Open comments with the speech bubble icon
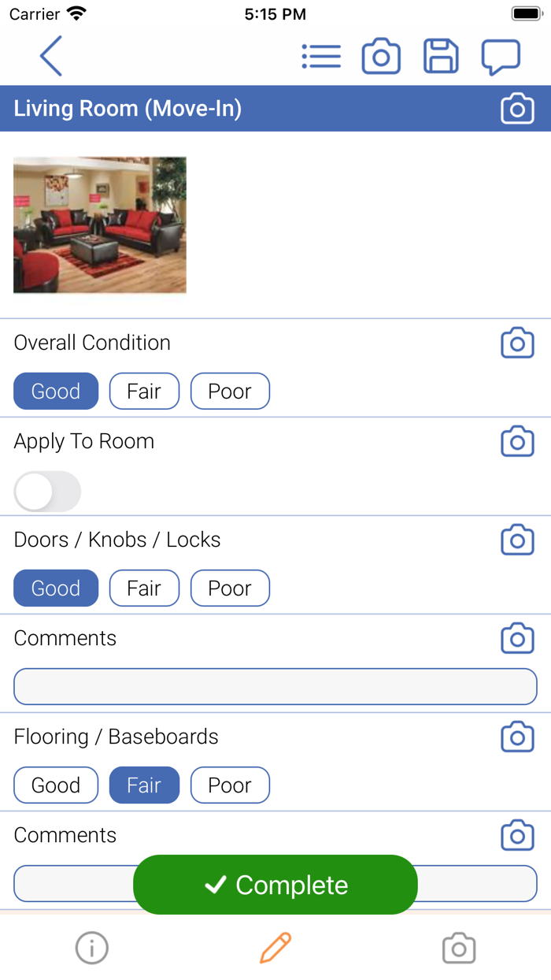Viewport: 551px width, 980px height. 501,56
